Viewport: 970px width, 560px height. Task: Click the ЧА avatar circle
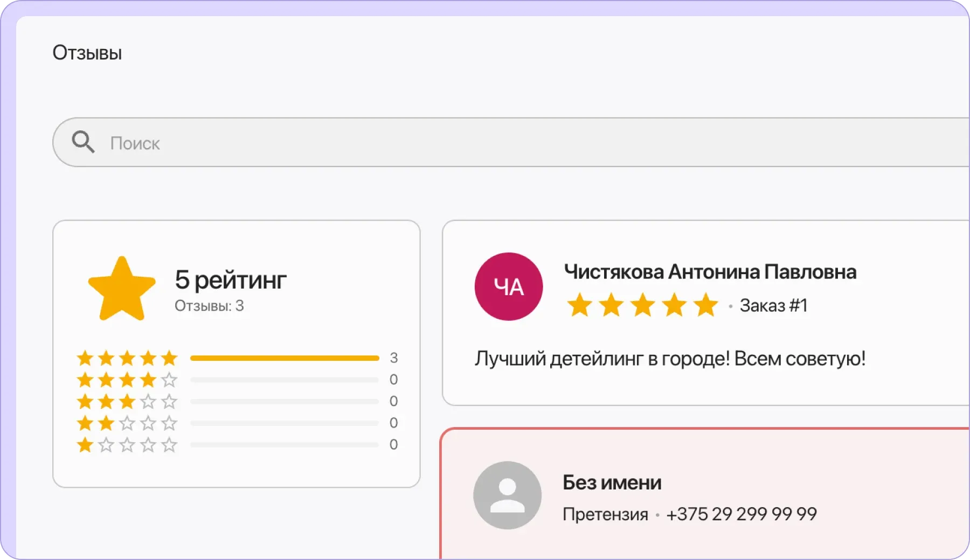click(509, 286)
